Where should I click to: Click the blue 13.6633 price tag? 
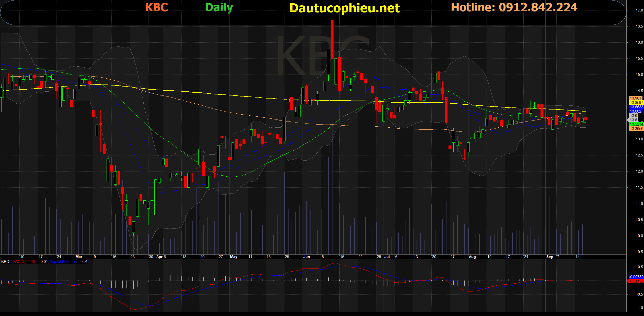pos(636,107)
